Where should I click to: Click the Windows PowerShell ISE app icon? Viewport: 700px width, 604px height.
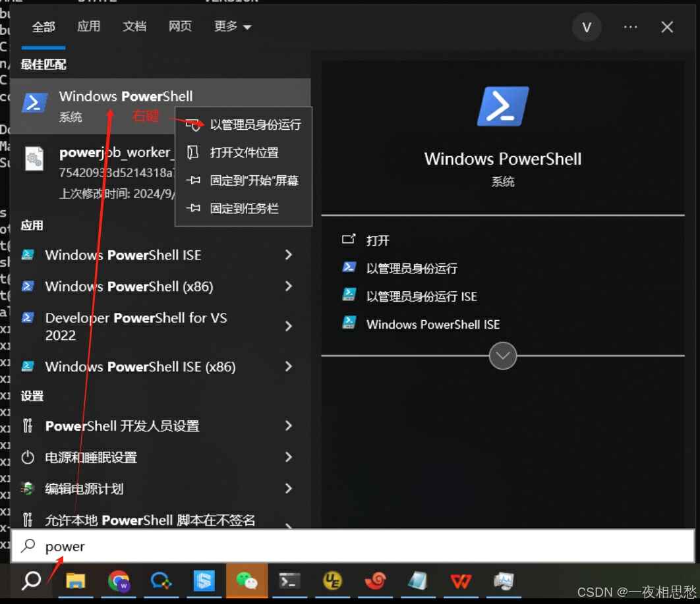pyautogui.click(x=28, y=255)
